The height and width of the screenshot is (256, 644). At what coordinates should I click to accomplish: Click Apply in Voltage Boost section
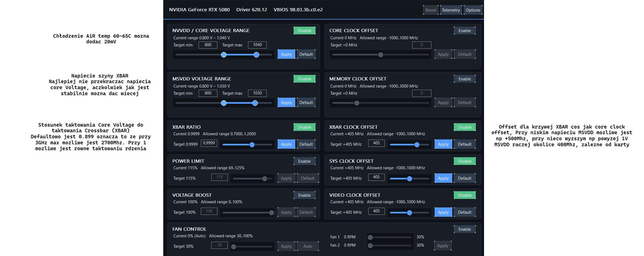(286, 212)
